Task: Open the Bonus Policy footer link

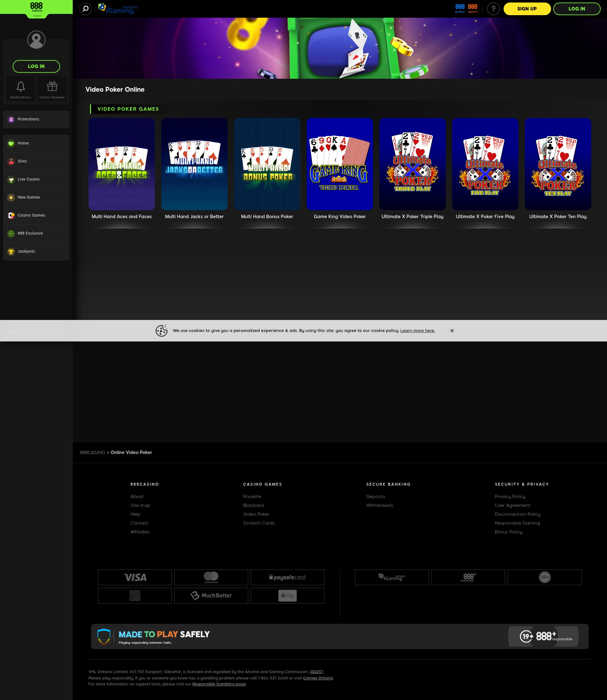Action: (x=508, y=531)
